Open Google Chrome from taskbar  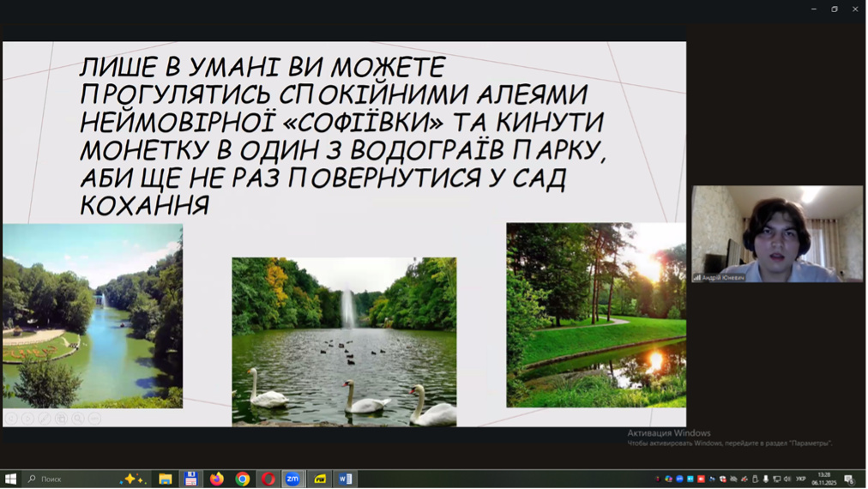point(243,479)
